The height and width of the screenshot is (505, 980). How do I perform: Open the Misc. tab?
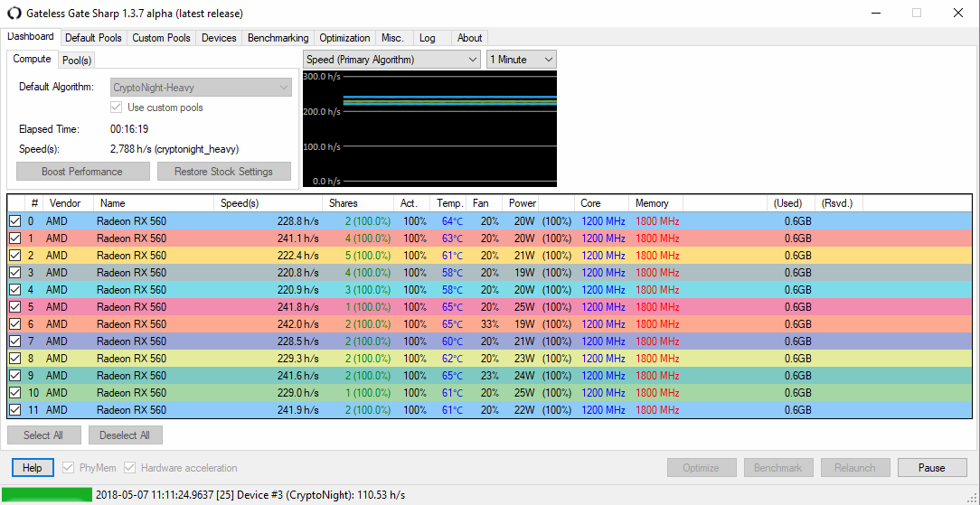(392, 38)
